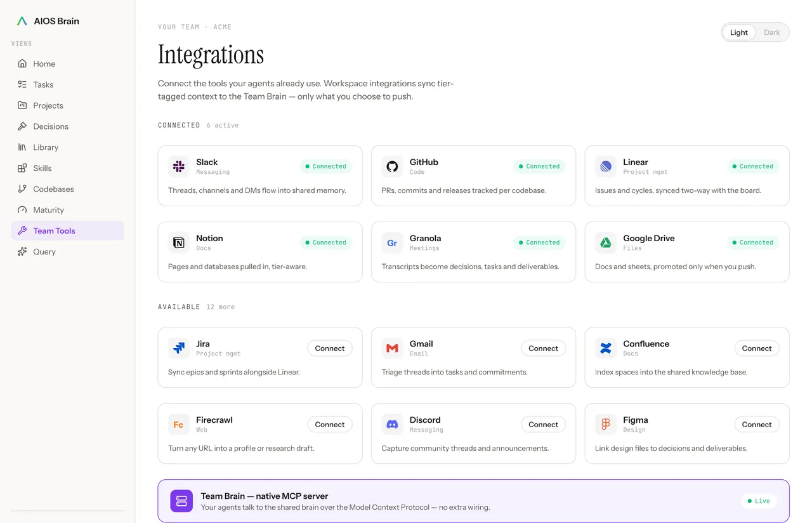Open the Home view
The height and width of the screenshot is (523, 812).
pos(68,63)
